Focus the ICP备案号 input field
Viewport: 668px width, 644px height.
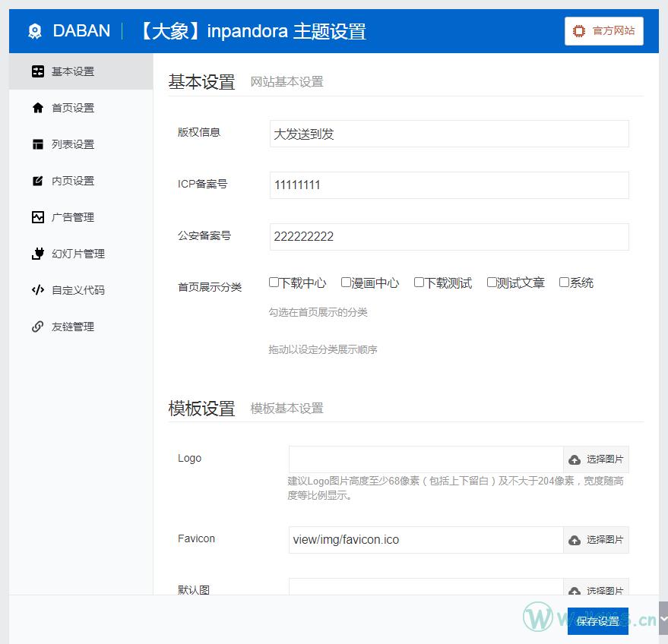pyautogui.click(x=449, y=185)
